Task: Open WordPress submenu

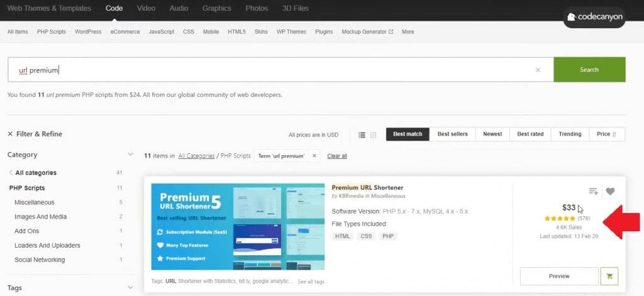Action: (88, 31)
